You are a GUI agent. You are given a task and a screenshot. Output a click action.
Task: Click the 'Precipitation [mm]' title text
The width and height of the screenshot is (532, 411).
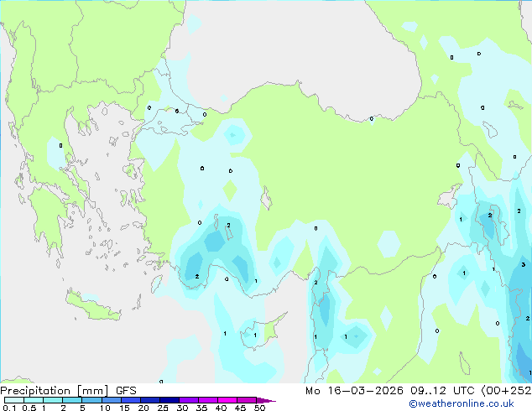tap(55, 391)
